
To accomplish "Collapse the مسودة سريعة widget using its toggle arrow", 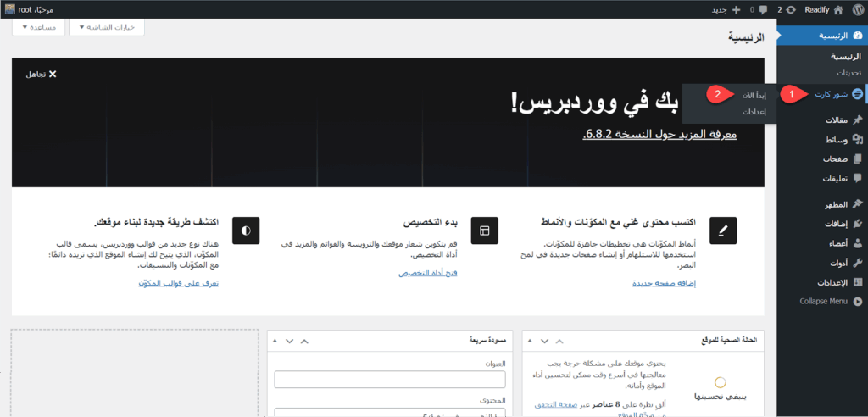I will pos(275,340).
